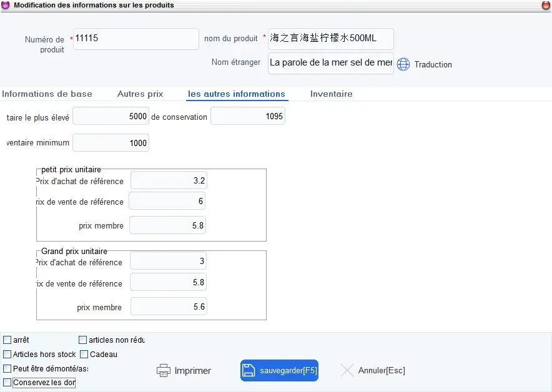The height and width of the screenshot is (392, 552).
Task: Click petit prix membre field 5.8
Action: pos(167,225)
